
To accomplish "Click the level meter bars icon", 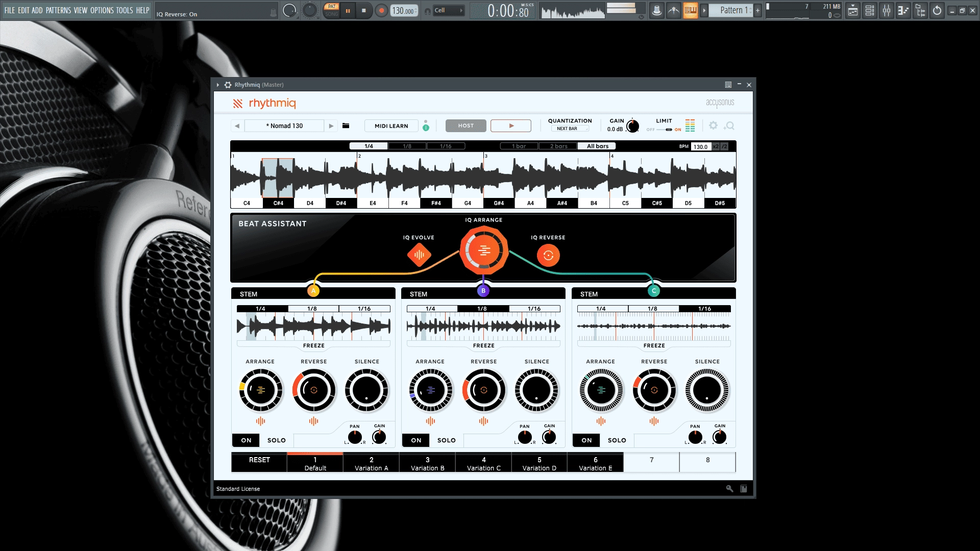I will (690, 126).
